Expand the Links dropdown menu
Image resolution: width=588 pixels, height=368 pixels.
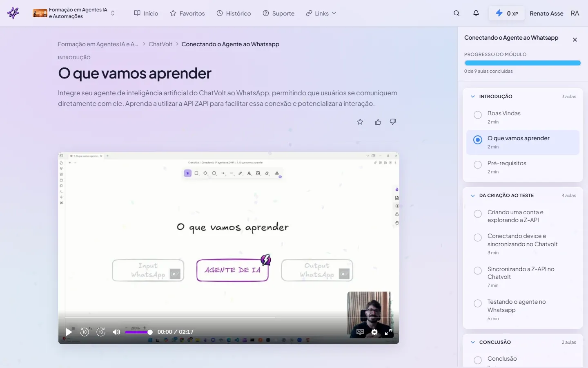[321, 13]
